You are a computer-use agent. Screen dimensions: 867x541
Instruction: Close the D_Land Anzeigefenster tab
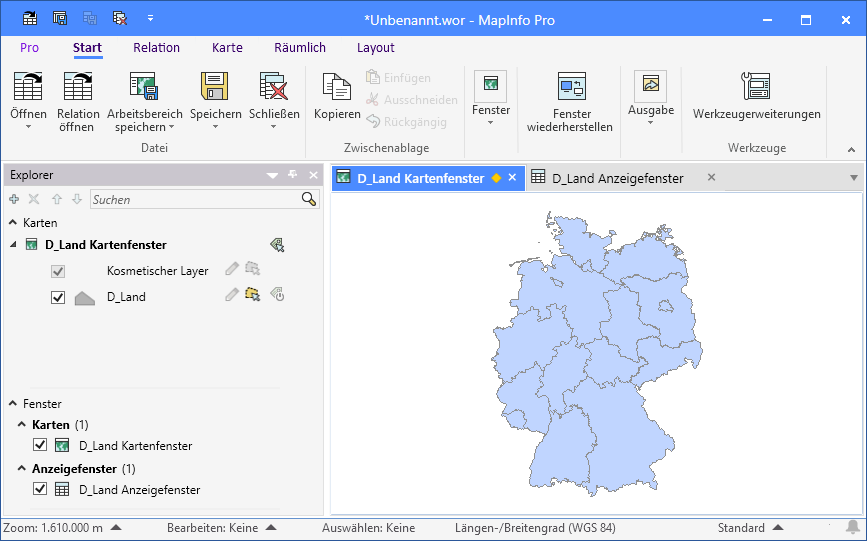point(711,177)
